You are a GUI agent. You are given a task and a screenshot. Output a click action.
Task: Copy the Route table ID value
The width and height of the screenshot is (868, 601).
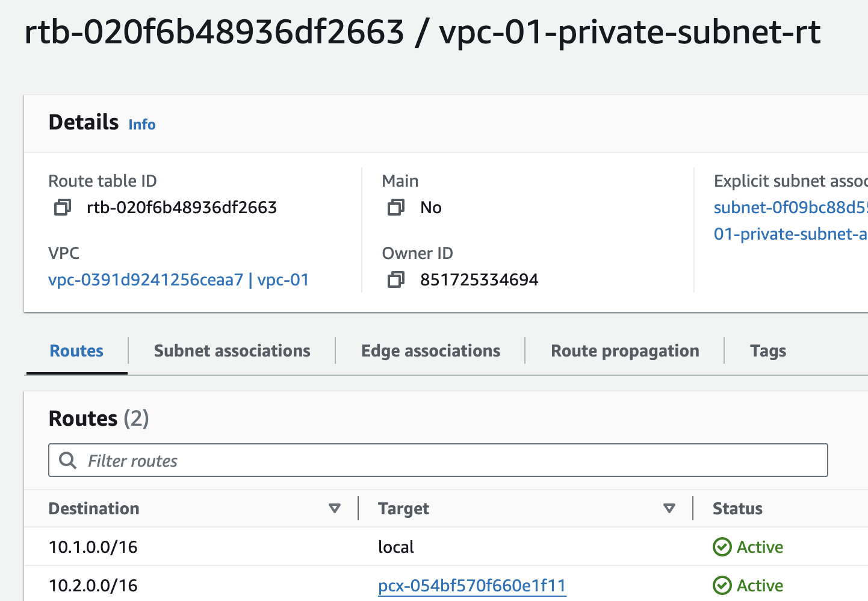(x=63, y=208)
